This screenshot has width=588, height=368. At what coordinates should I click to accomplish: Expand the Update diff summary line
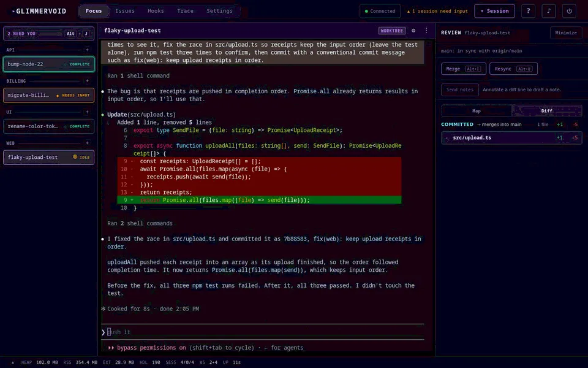pyautogui.click(x=164, y=123)
